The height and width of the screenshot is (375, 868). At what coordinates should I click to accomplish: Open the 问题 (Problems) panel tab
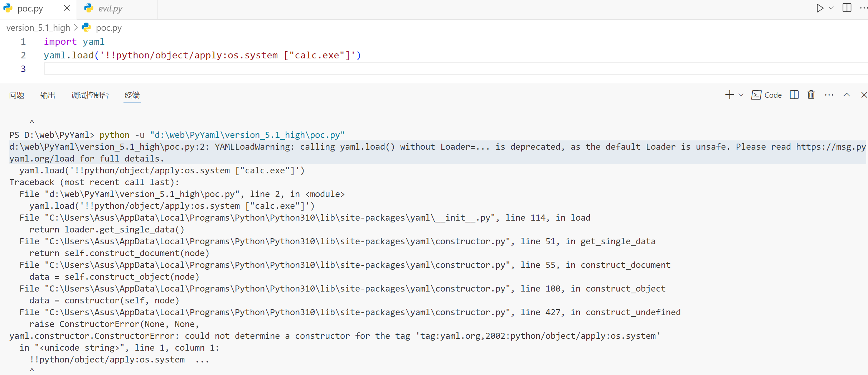tap(16, 95)
